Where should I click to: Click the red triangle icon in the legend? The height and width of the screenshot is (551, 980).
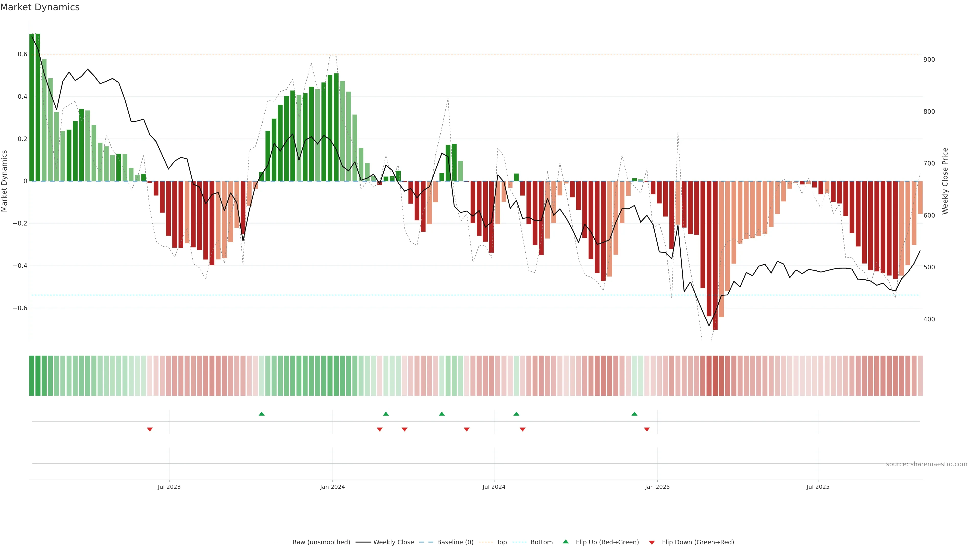(652, 542)
